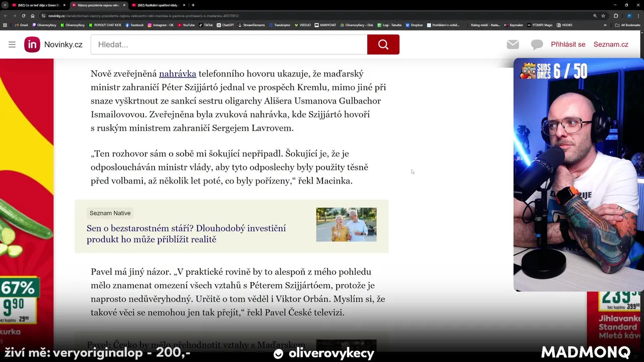Viewport: 644px width, 362px height.
Task: Open the YT2MP3 Magic bookmark
Action: click(540, 25)
